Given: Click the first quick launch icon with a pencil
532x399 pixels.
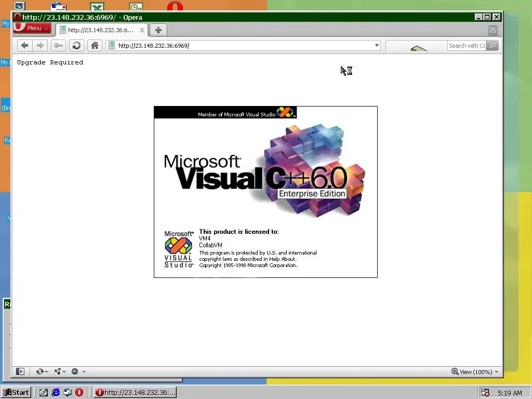Looking at the screenshot, I should (x=44, y=393).
